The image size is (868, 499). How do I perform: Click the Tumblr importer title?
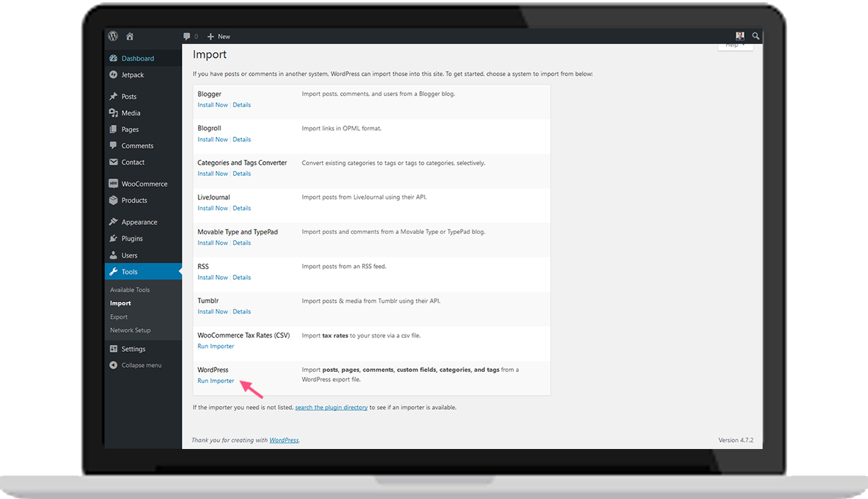(208, 301)
